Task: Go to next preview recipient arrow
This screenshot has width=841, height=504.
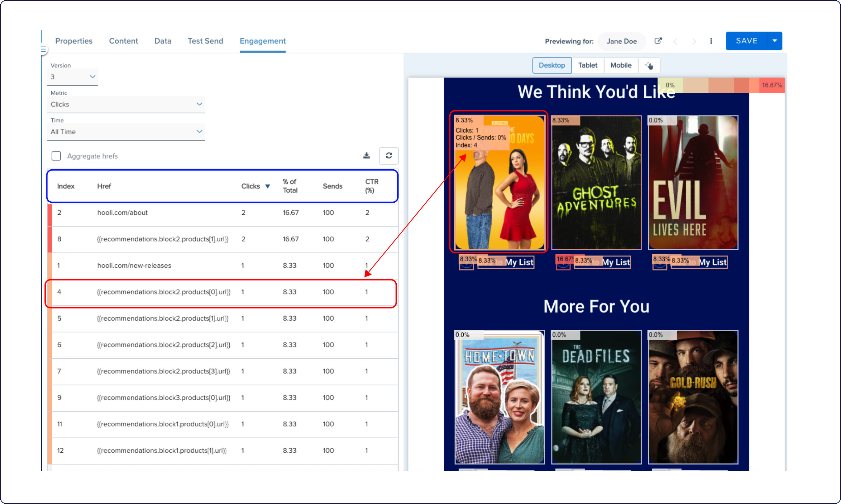Action: pyautogui.click(x=694, y=41)
